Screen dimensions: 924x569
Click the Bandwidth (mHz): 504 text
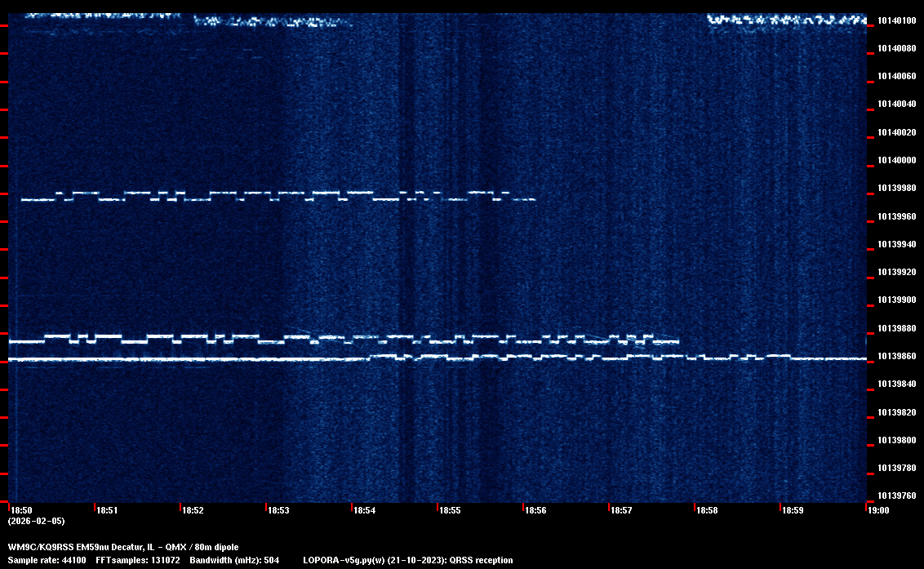coord(234,560)
